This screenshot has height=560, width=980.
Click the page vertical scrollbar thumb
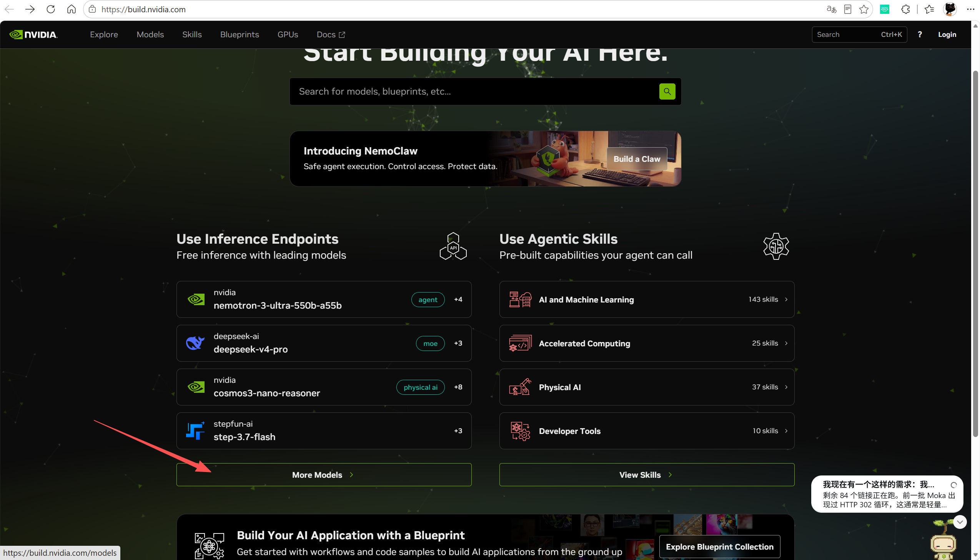[975, 254]
